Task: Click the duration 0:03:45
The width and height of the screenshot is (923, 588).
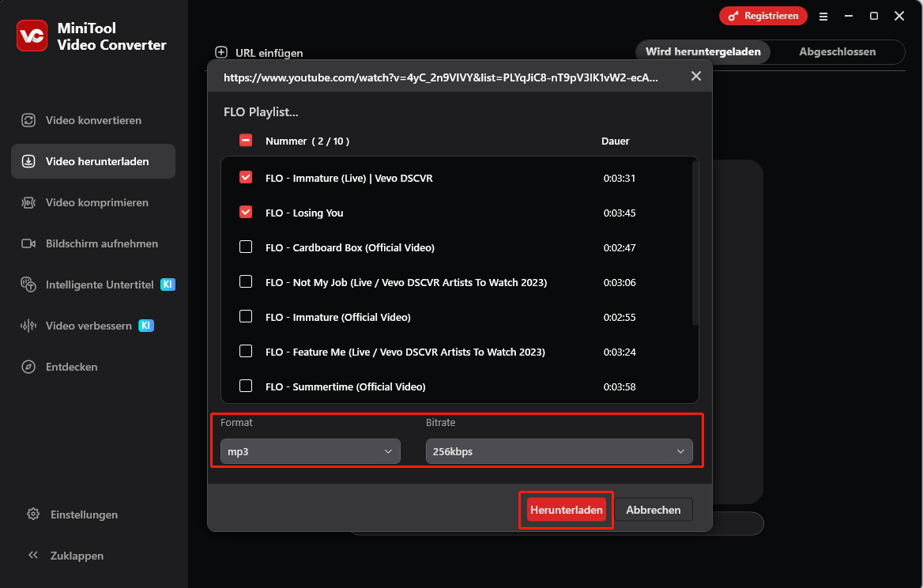Action: [620, 213]
